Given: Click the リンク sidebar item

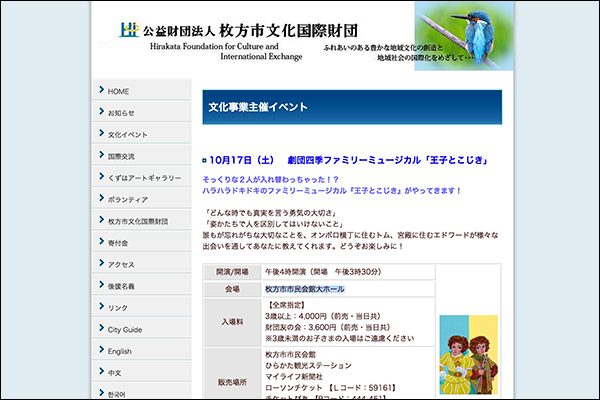Looking at the screenshot, I should [118, 308].
